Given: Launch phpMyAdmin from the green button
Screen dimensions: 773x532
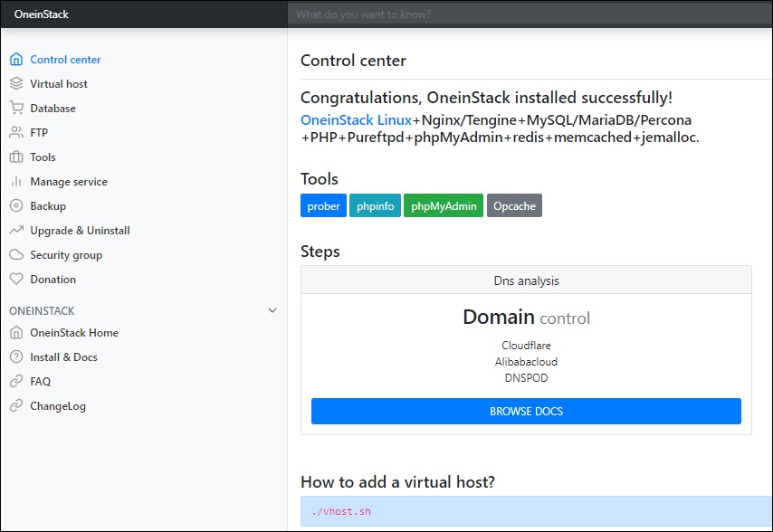Looking at the screenshot, I should [x=444, y=206].
